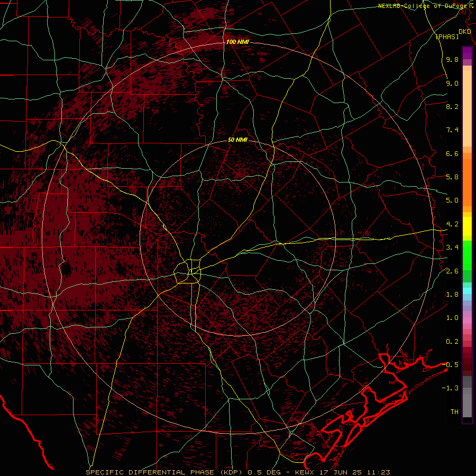Viewport: 476px width, 476px height.
Task: Click the 1.0 value on the color scale
Action: (x=452, y=318)
